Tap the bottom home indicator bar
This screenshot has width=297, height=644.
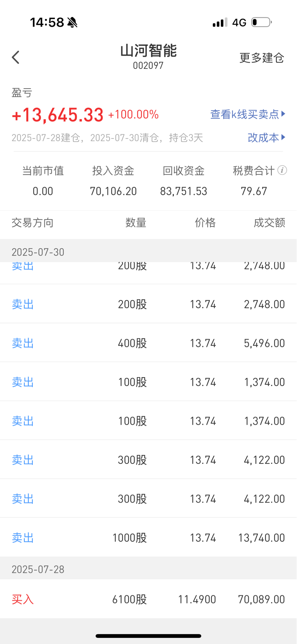pyautogui.click(x=148, y=636)
